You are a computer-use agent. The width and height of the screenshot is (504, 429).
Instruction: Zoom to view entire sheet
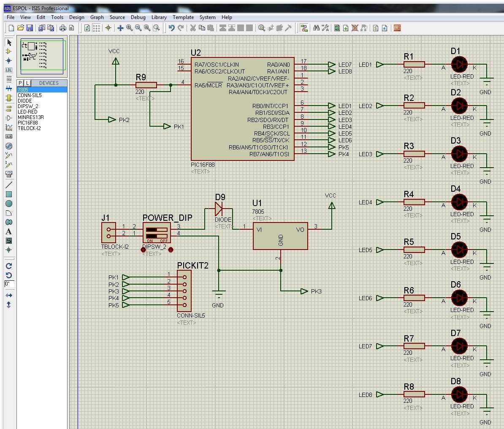pos(147,28)
